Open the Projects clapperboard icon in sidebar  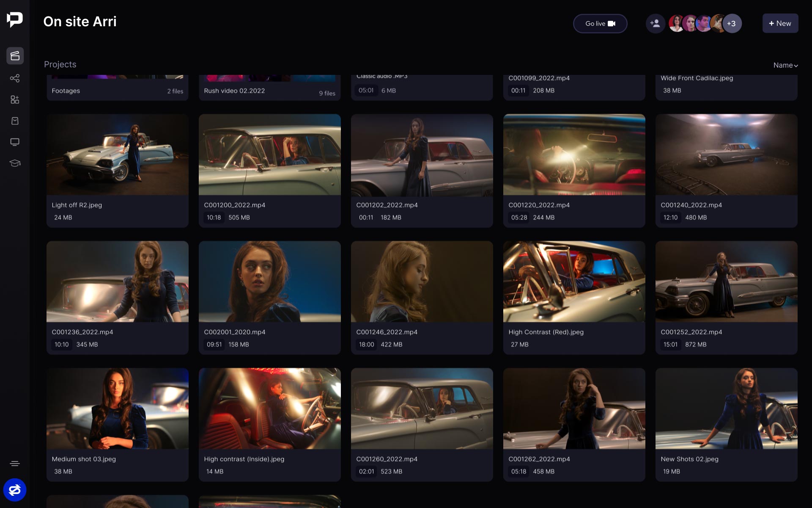click(15, 56)
